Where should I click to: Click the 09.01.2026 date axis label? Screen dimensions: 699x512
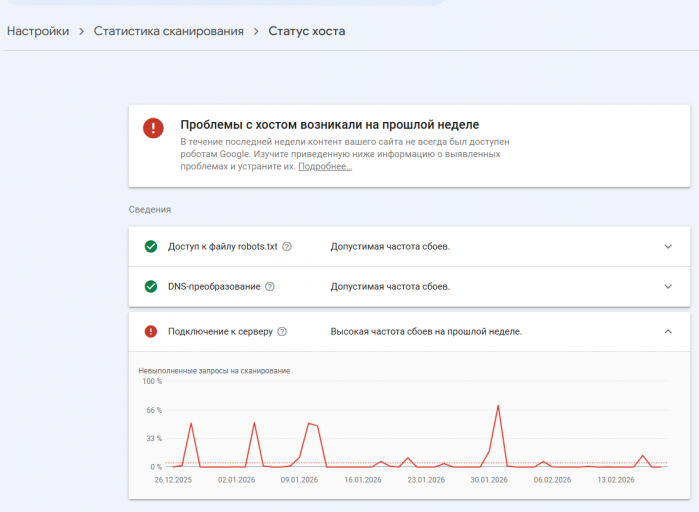coord(299,480)
